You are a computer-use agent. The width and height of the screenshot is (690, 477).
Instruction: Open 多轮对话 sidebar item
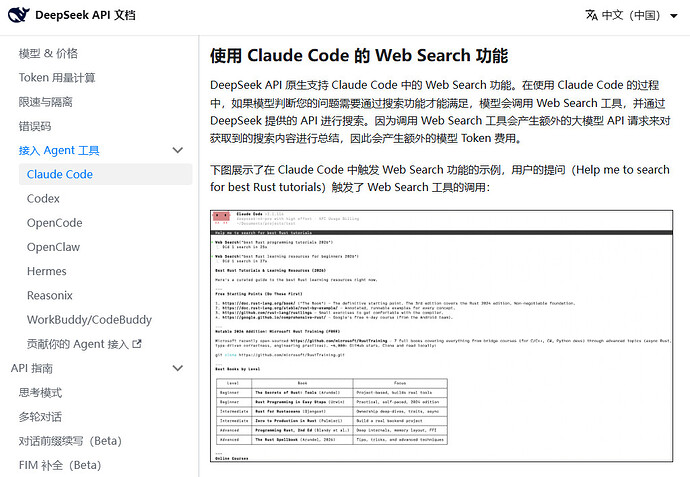(40, 417)
